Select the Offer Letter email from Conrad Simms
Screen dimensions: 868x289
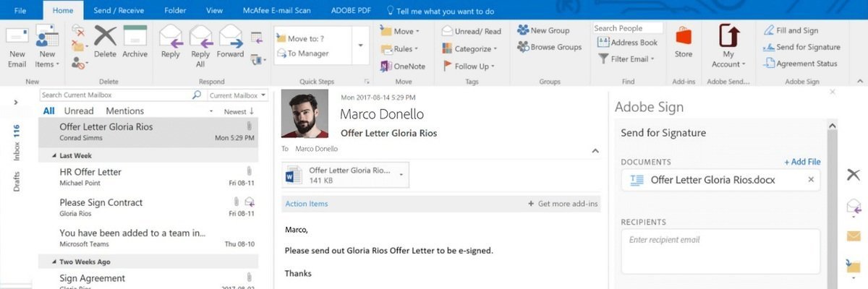[148, 132]
